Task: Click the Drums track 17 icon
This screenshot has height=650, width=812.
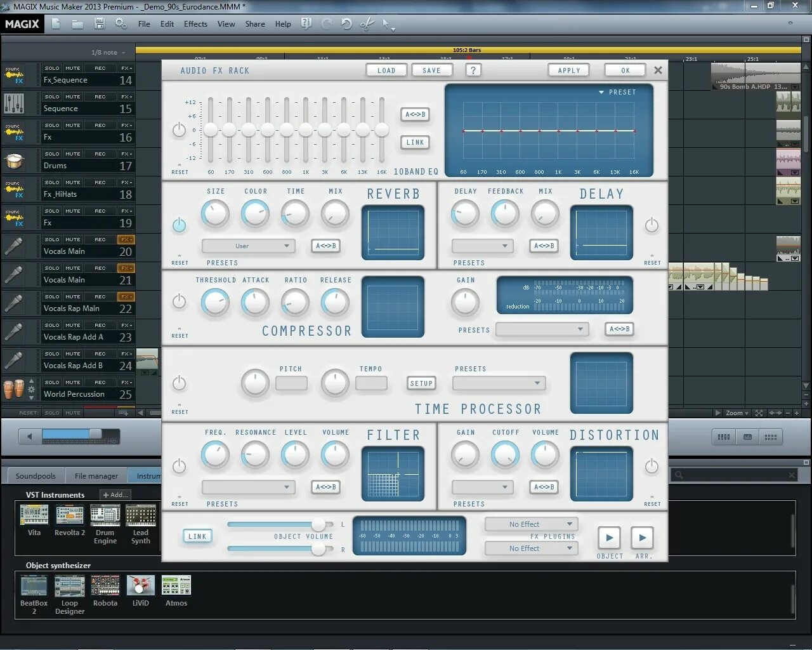Action: coord(14,161)
